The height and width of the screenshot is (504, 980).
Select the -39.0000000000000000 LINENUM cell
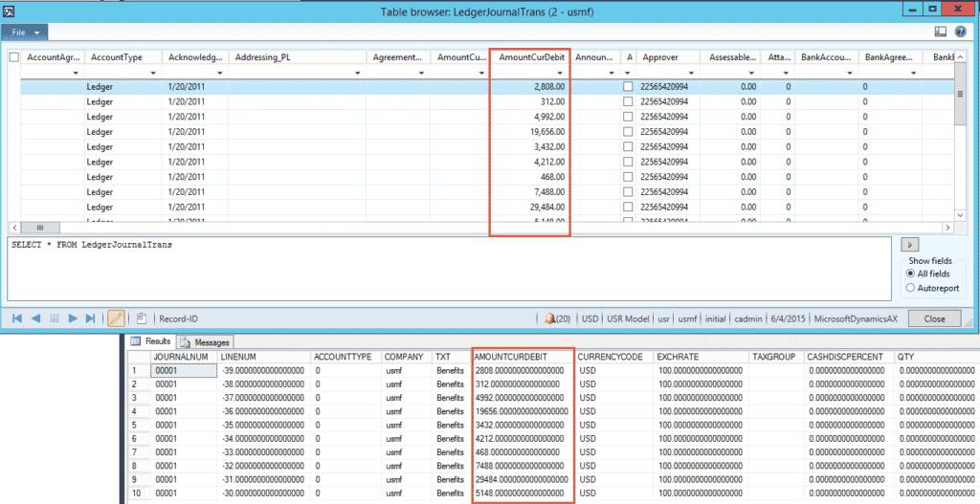point(262,370)
